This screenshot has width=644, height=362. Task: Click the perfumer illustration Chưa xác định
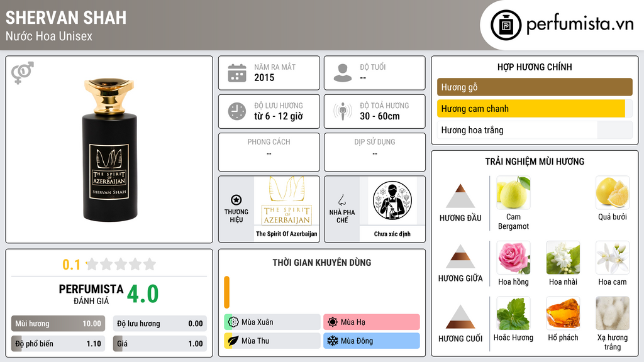tap(392, 200)
